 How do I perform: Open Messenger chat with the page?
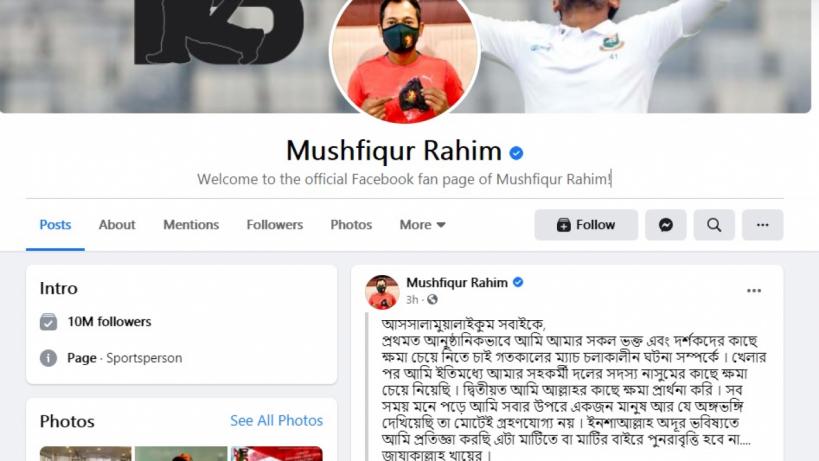coord(665,225)
